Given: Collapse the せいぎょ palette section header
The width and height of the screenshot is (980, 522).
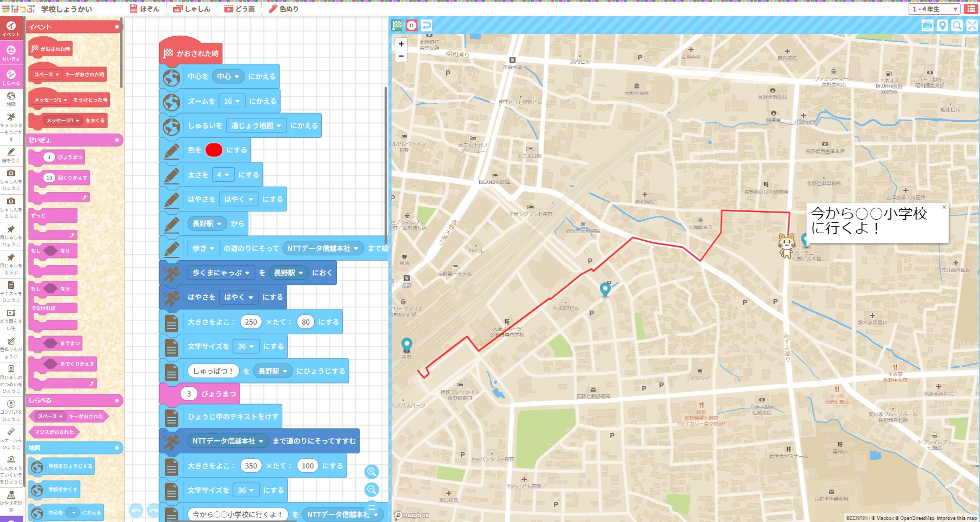Looking at the screenshot, I should click(x=75, y=140).
